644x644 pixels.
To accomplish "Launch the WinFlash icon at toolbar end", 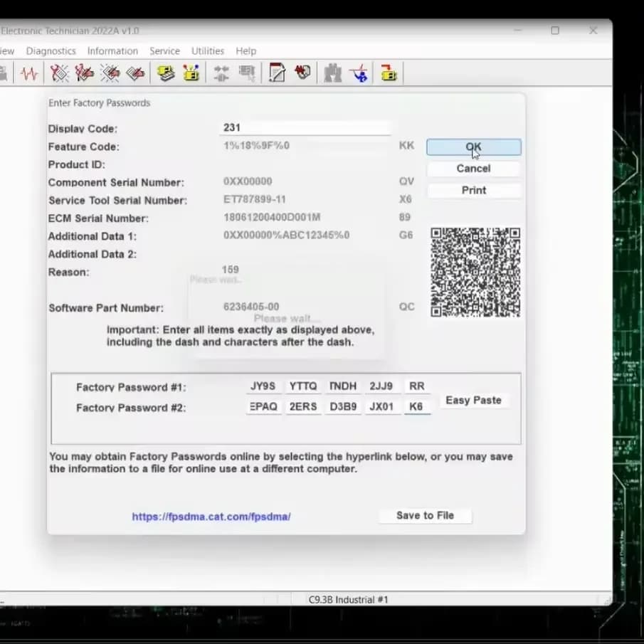I will point(389,73).
